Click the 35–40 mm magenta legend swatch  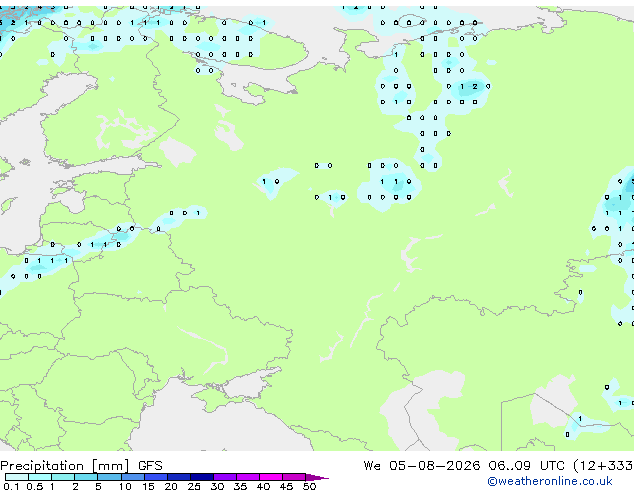[248, 477]
